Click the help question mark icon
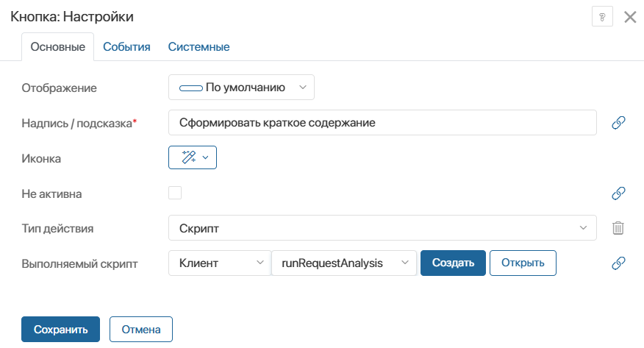Viewport: 644px width, 348px height. click(602, 17)
